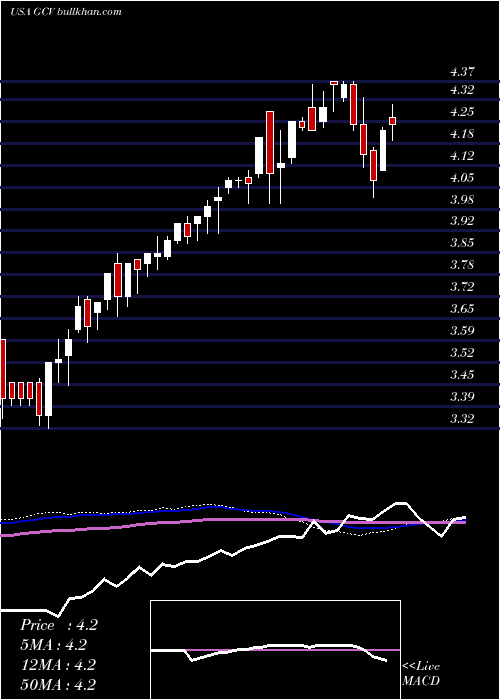Click the 4.18 price axis label
500x700 pixels.
click(x=462, y=133)
